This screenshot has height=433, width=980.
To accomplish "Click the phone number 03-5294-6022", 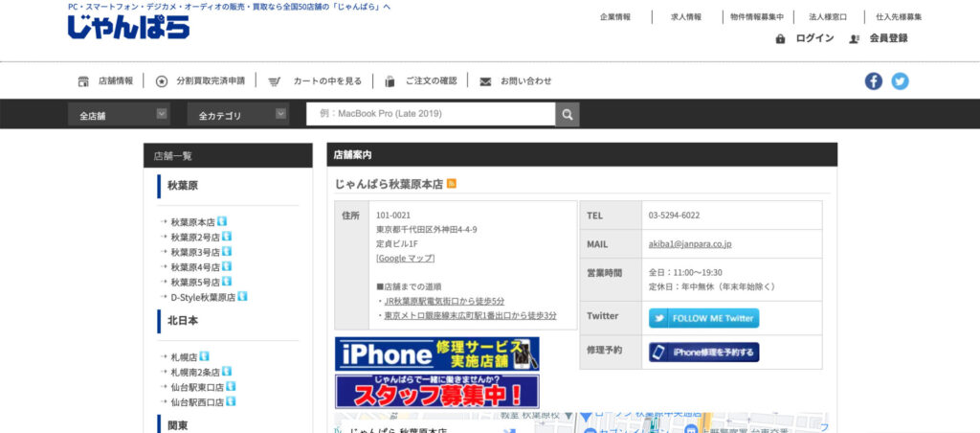I will [674, 216].
